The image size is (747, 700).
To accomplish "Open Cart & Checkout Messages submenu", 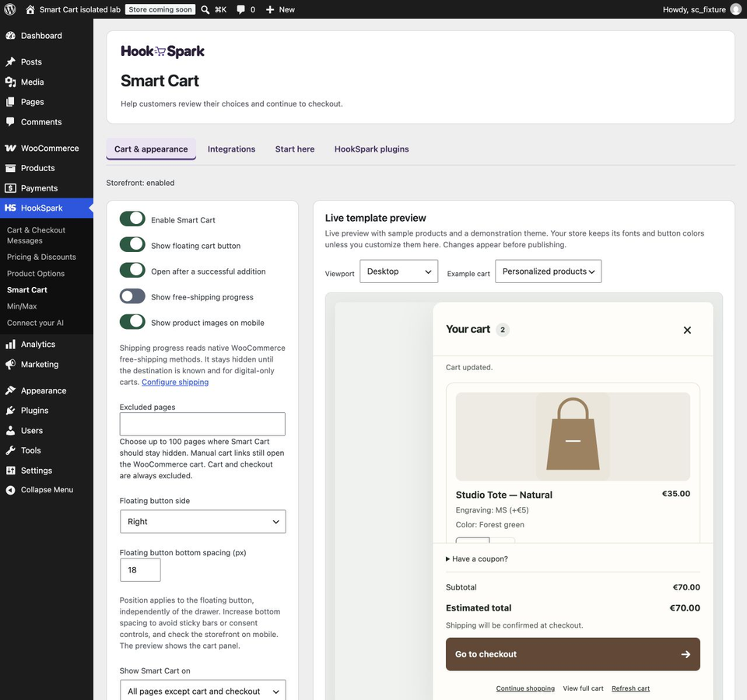I will (37, 235).
